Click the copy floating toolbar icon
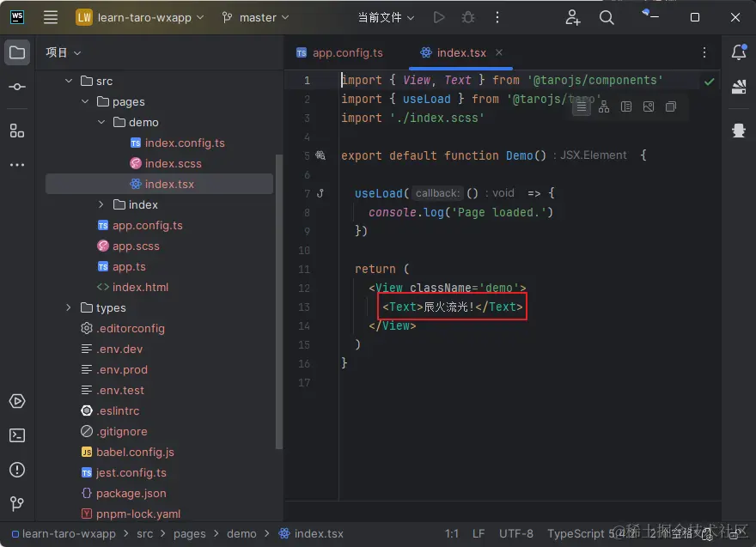Viewport: 756px width, 547px height. (671, 106)
